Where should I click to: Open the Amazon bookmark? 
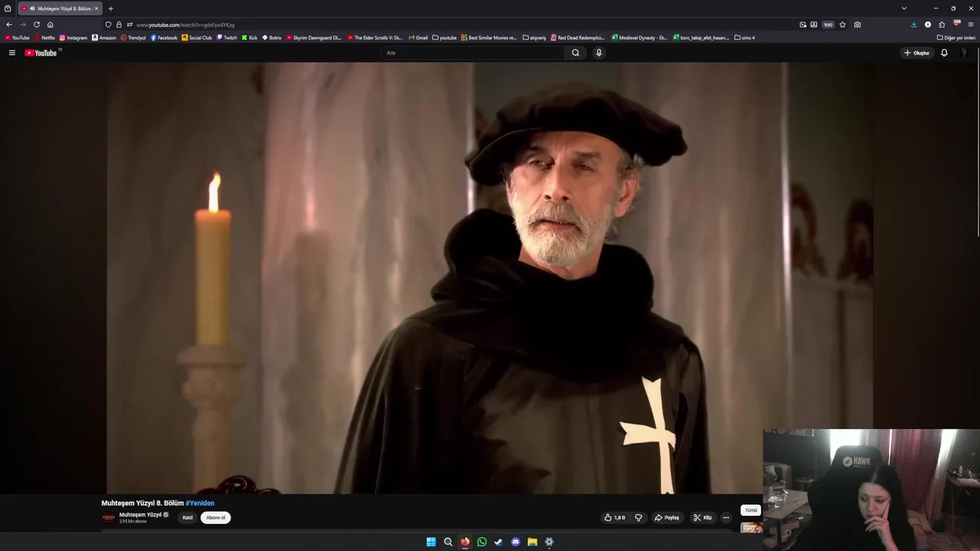click(x=104, y=37)
